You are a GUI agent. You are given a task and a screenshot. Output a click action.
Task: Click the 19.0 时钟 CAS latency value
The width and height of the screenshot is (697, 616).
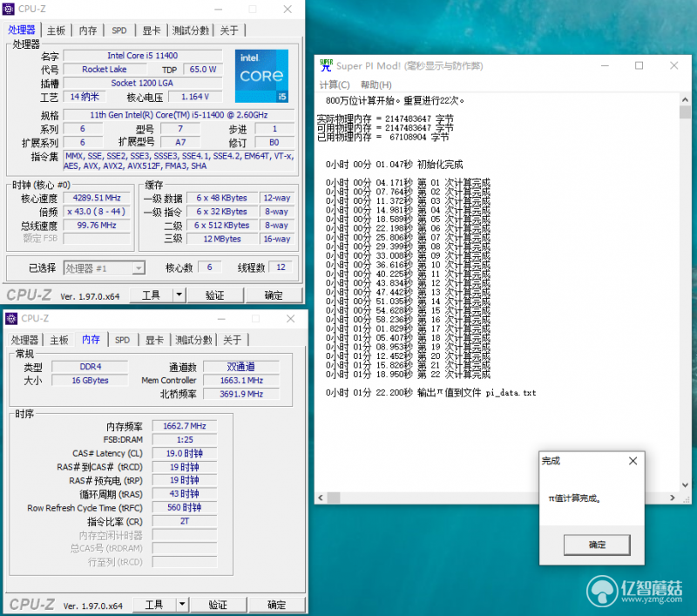[x=185, y=453]
